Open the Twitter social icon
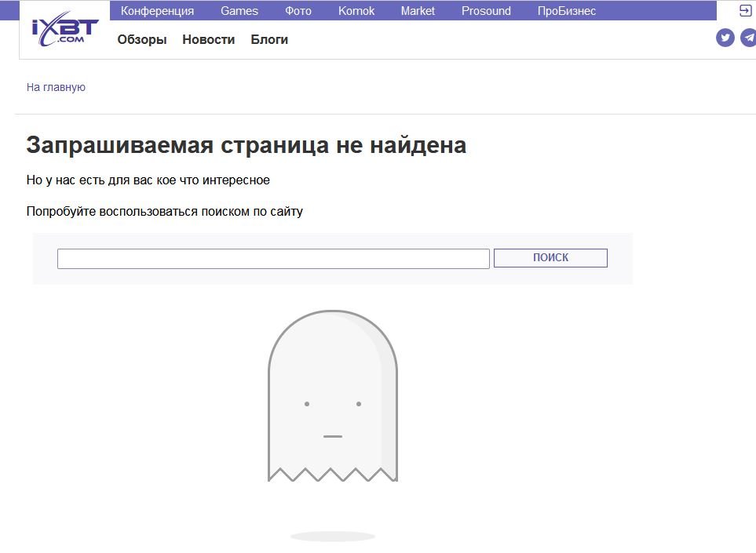 725,38
